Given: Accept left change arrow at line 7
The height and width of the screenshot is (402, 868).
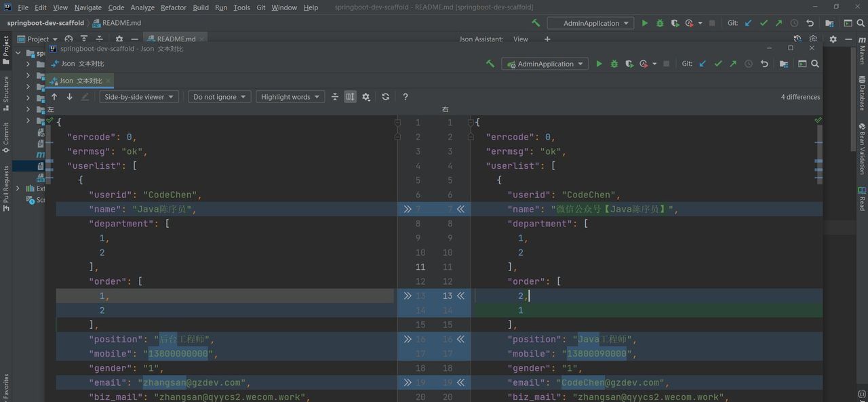Looking at the screenshot, I should coord(408,209).
